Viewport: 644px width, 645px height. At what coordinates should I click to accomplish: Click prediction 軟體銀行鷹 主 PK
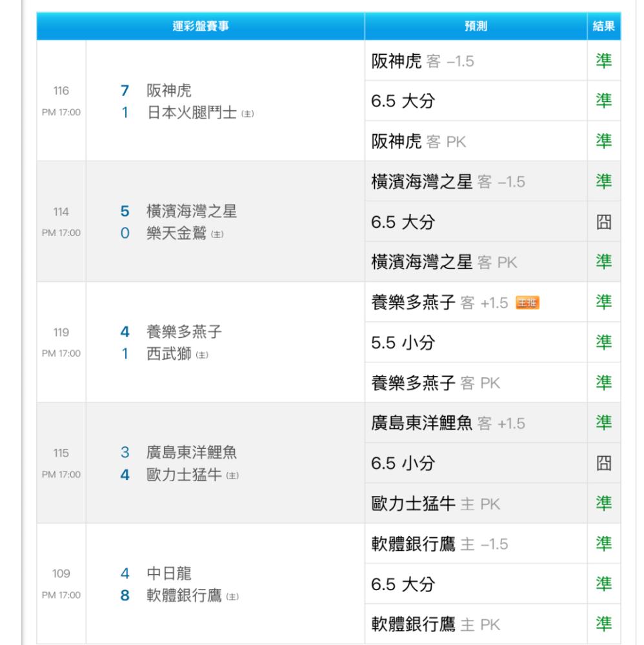point(436,624)
